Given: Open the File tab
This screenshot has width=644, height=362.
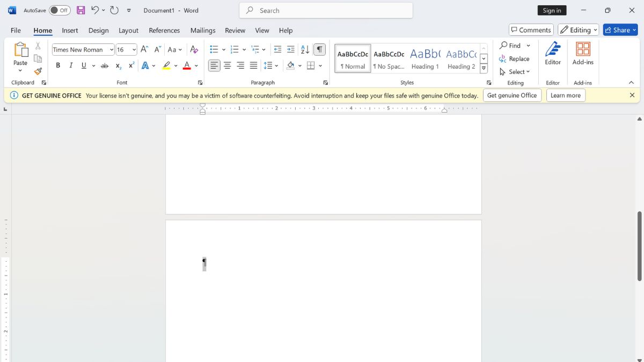Looking at the screenshot, I should click(x=16, y=30).
